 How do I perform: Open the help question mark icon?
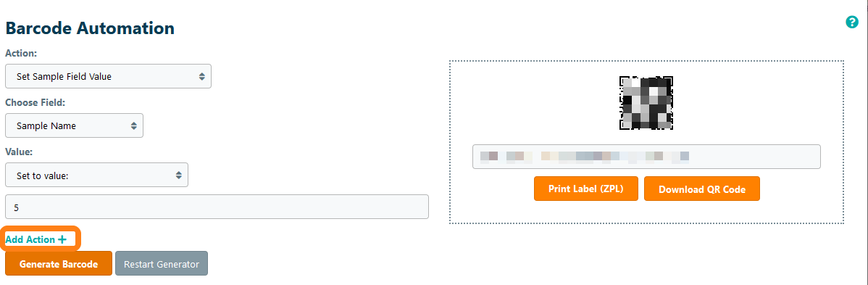coord(852,22)
